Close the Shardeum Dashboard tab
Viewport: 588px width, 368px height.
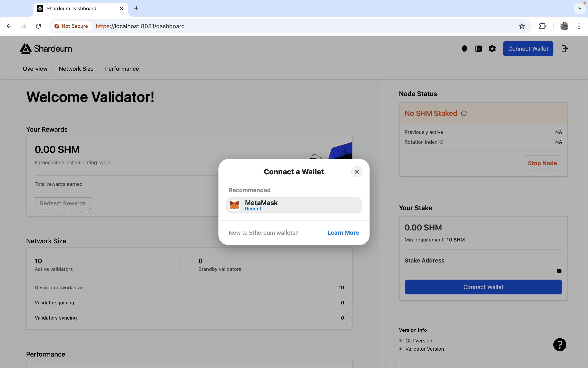point(122,9)
